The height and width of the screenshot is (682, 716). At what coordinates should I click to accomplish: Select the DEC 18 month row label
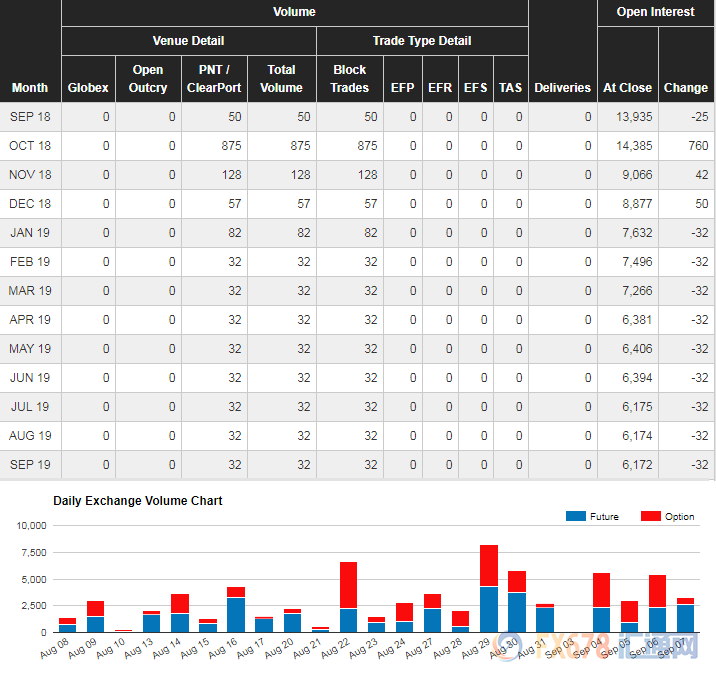tap(30, 204)
